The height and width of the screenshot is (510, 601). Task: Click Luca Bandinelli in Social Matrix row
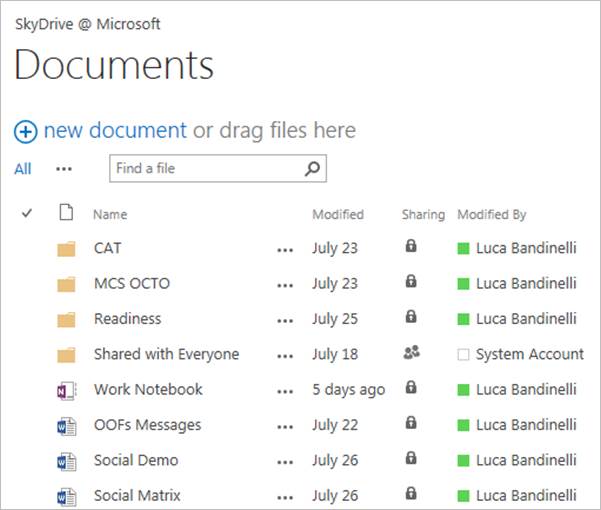526,496
